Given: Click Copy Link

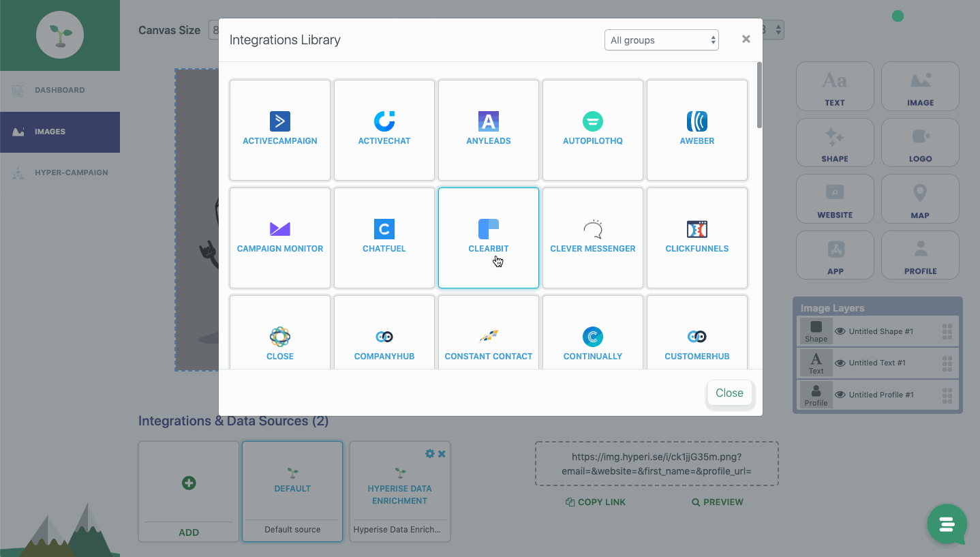Looking at the screenshot, I should click(596, 502).
